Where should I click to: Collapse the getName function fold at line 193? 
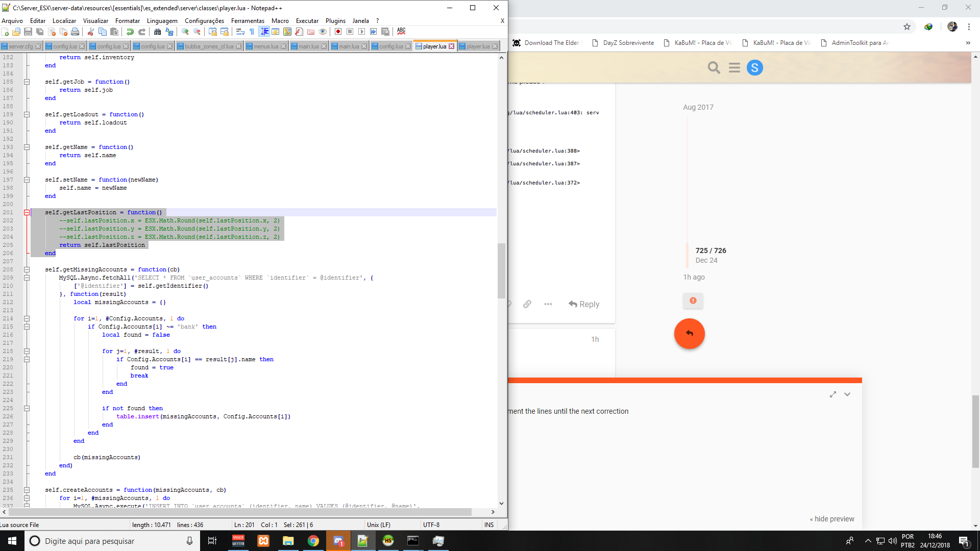coord(27,147)
